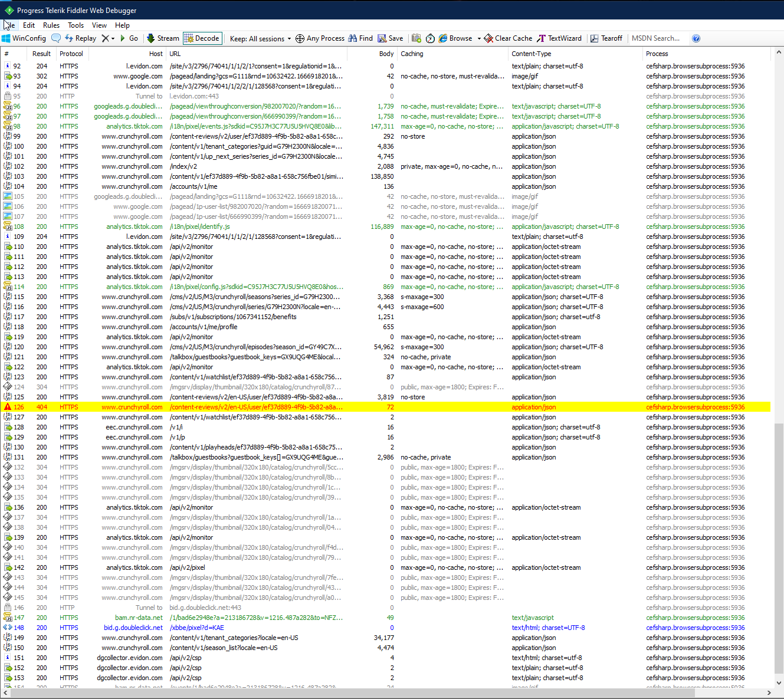Click the Replay icon to resend session

pos(80,38)
